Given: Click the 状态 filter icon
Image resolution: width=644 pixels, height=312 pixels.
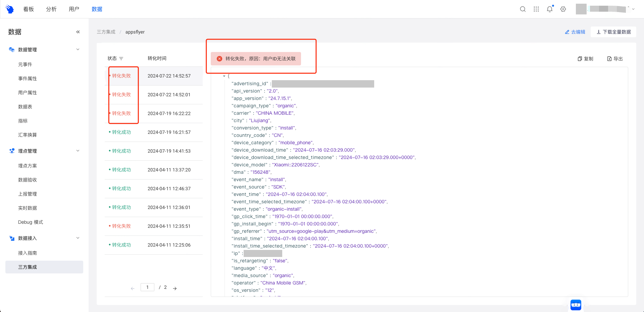Looking at the screenshot, I should (x=121, y=58).
